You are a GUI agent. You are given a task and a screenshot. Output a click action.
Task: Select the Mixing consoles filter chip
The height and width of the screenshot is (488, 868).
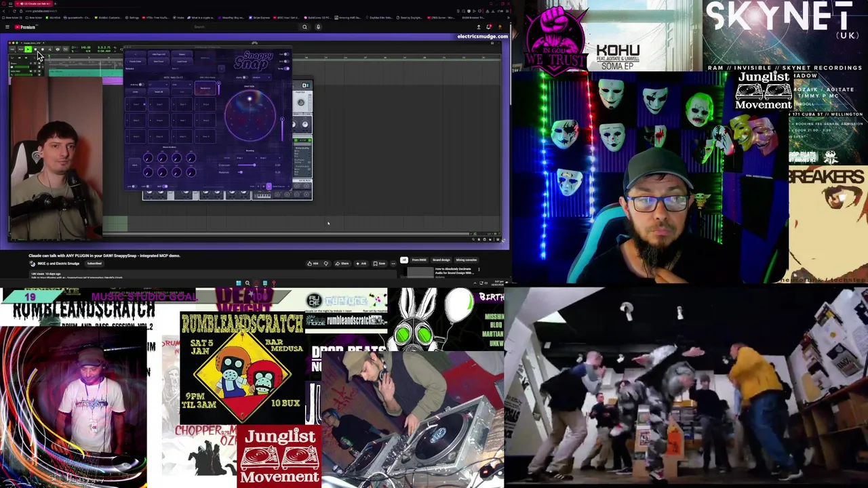[x=467, y=260]
